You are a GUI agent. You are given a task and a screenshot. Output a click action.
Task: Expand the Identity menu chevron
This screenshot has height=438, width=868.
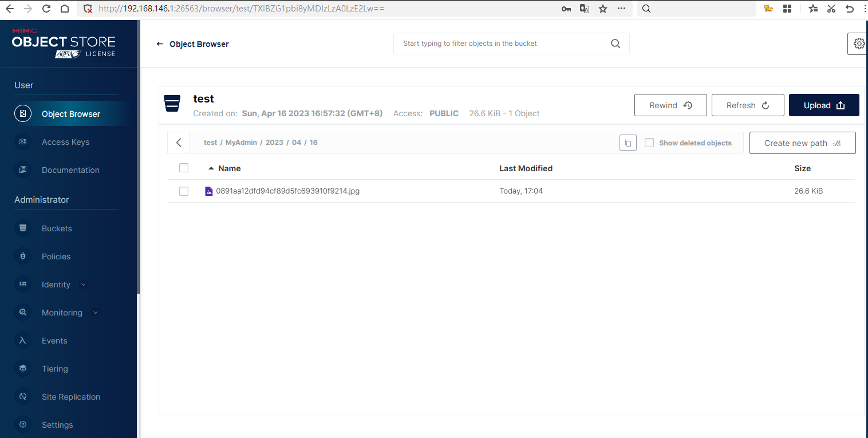click(x=83, y=285)
